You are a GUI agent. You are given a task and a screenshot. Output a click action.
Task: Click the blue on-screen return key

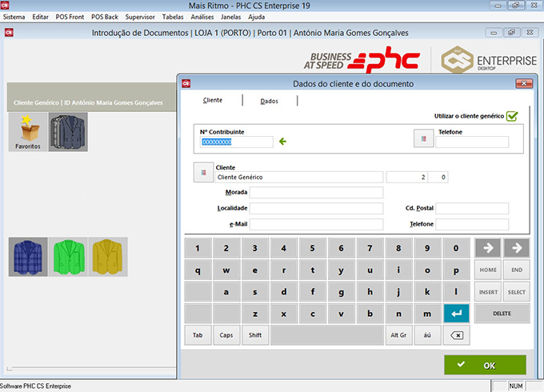(456, 314)
